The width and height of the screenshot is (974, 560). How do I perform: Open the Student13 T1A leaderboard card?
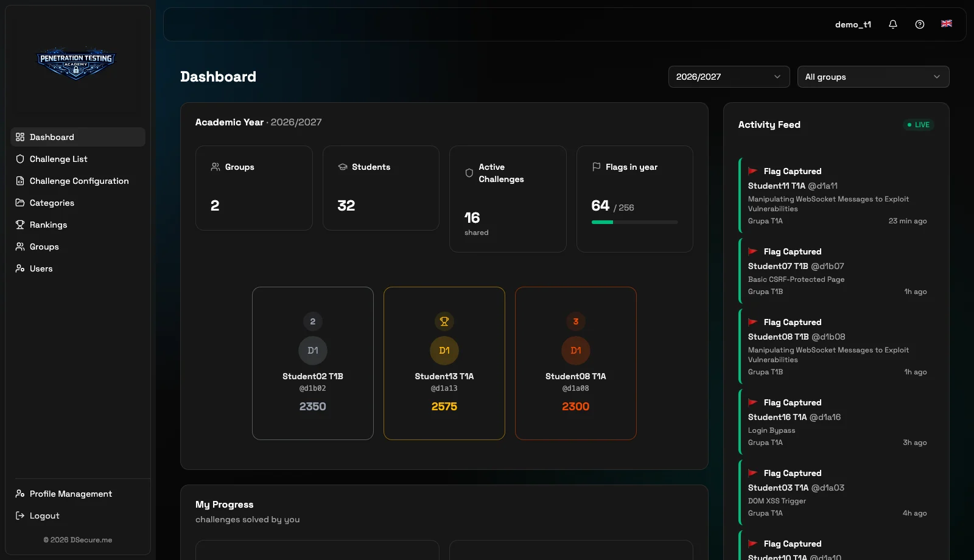pyautogui.click(x=444, y=363)
